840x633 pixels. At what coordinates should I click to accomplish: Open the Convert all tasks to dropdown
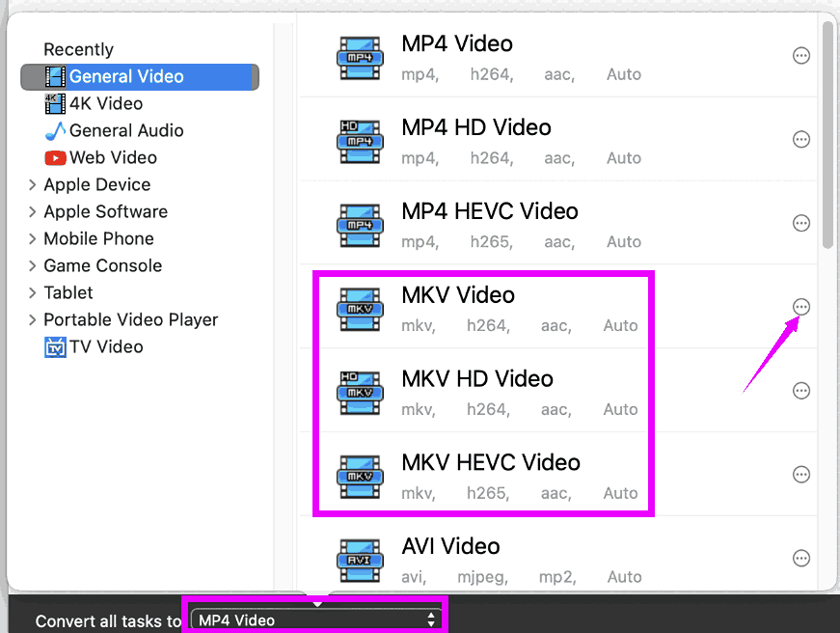click(315, 620)
